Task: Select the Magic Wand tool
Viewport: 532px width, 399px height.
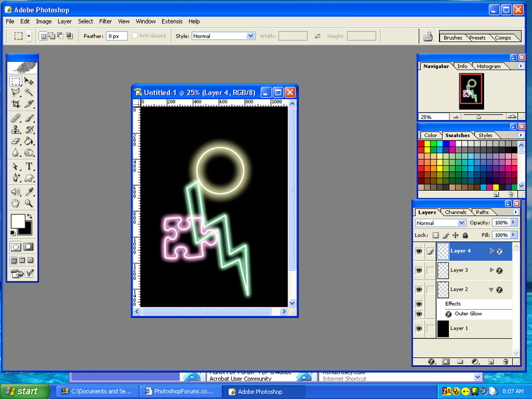Action: click(x=29, y=92)
